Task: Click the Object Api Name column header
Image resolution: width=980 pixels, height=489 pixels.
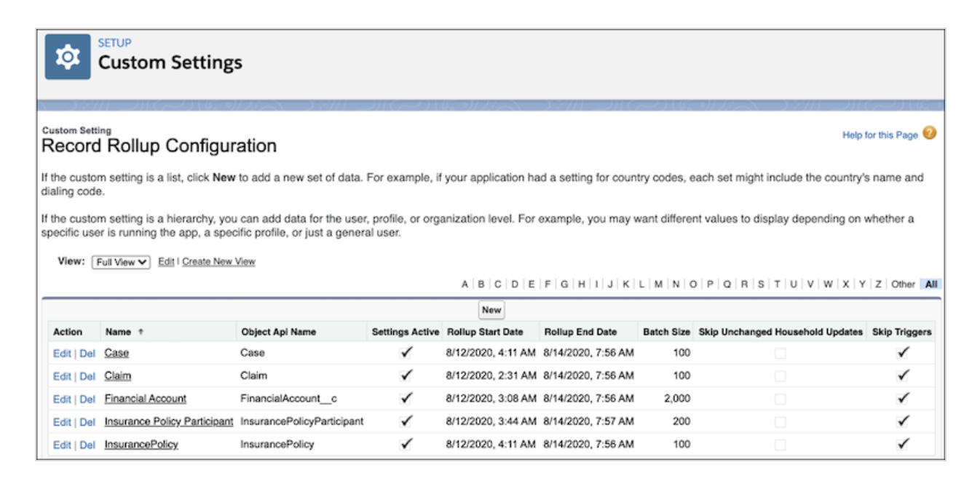Action: (278, 332)
